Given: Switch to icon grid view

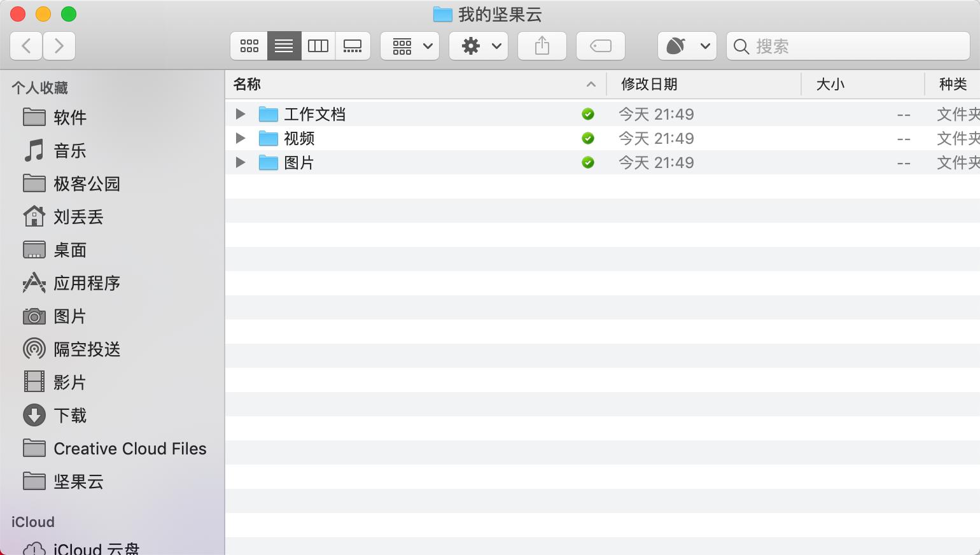Looking at the screenshot, I should coord(249,46).
